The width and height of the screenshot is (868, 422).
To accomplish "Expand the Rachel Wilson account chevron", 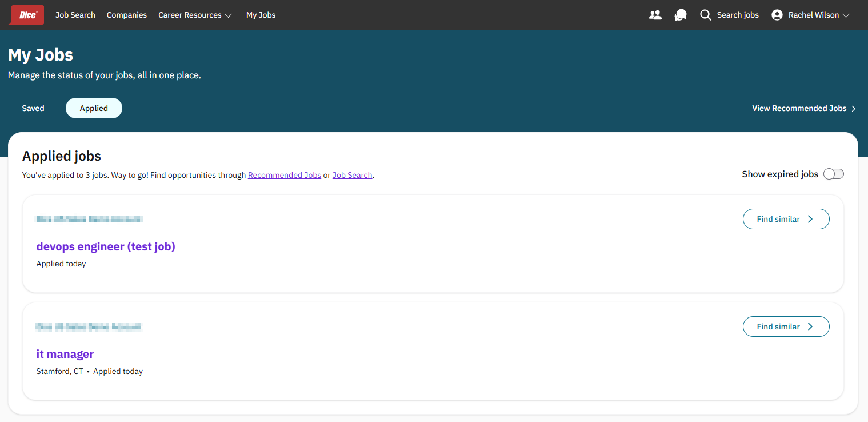I will coord(846,15).
